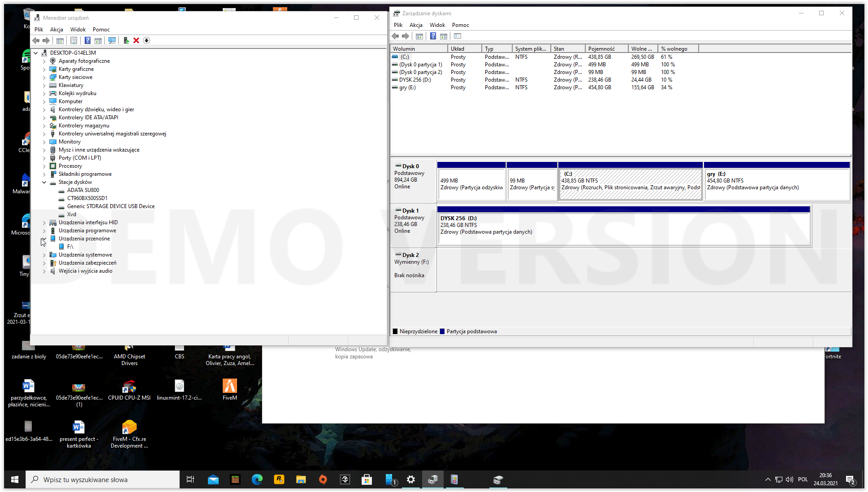The height and width of the screenshot is (492, 868).
Task: Click help icon in Disk Management toolbar
Action: tap(433, 36)
